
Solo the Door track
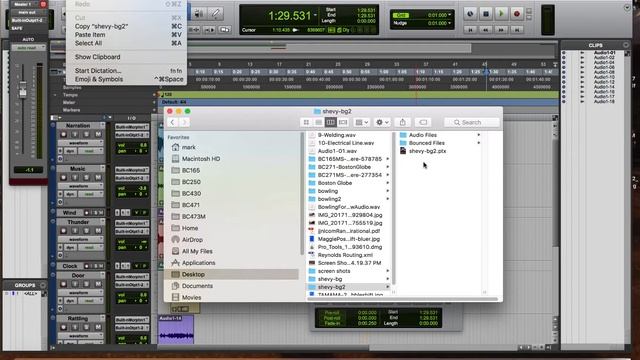pos(87,284)
